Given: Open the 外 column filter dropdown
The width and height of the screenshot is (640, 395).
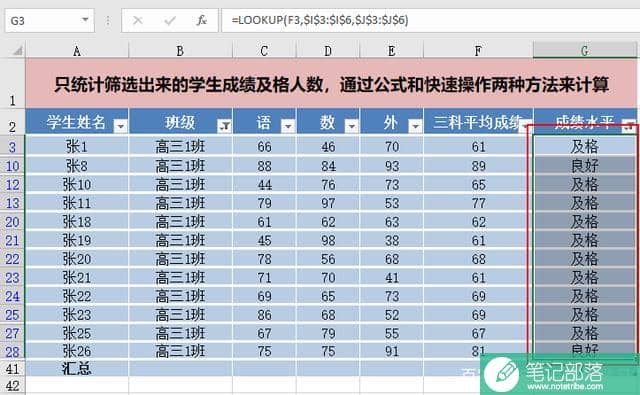Looking at the screenshot, I should point(415,126).
